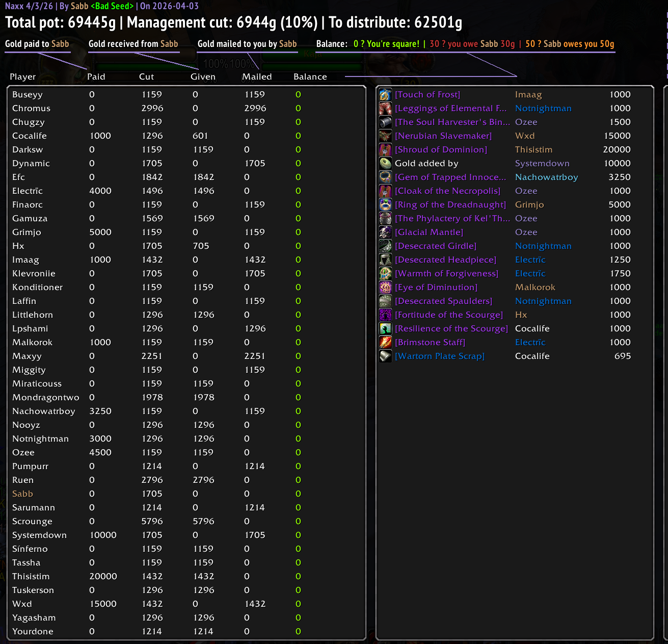This screenshot has height=644, width=668.
Task: Click the Resilience of the Scourge icon
Action: 385,328
